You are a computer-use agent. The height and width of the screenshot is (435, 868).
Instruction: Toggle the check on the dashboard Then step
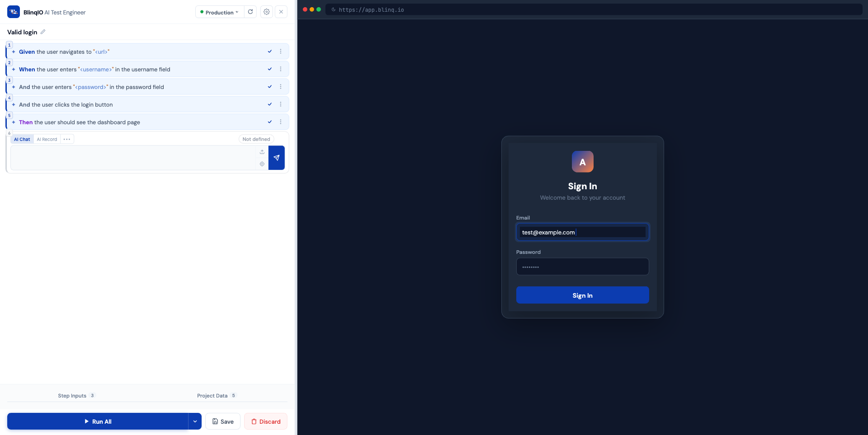[269, 122]
